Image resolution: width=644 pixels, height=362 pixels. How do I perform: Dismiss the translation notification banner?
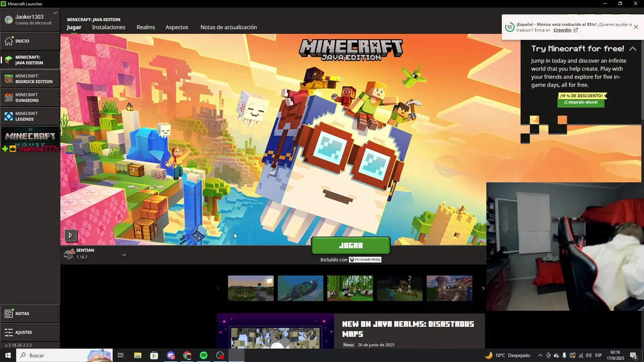click(636, 27)
